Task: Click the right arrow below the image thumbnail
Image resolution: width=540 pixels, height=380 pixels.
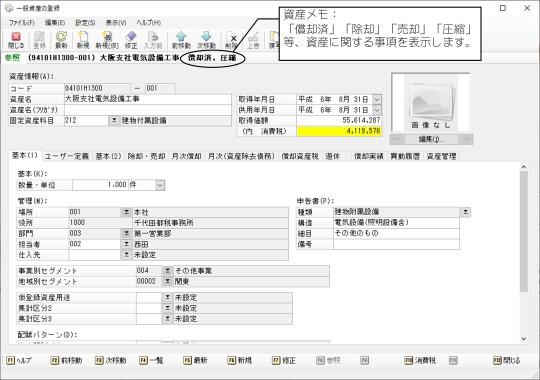Action: click(466, 139)
